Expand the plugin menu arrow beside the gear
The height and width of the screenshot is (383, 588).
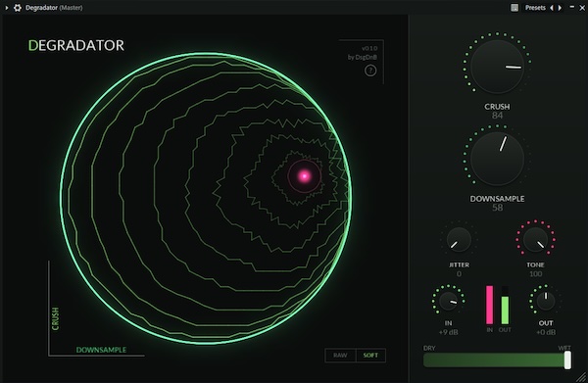[x=7, y=8]
